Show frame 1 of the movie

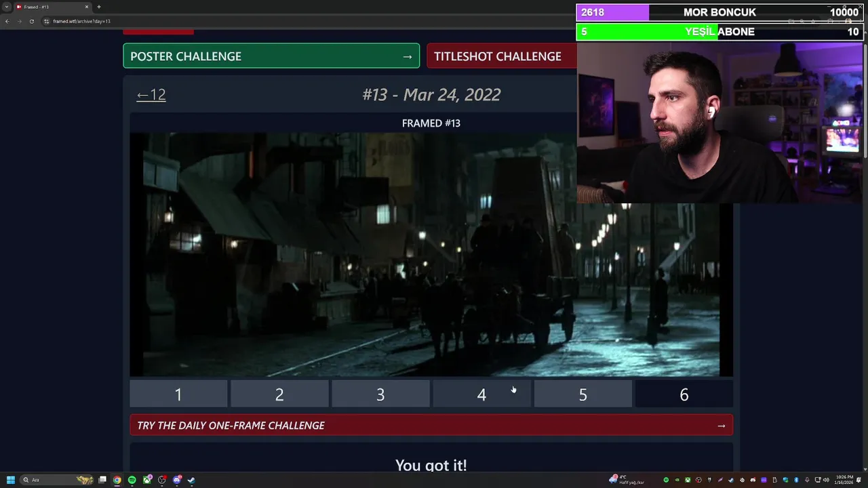pos(178,394)
